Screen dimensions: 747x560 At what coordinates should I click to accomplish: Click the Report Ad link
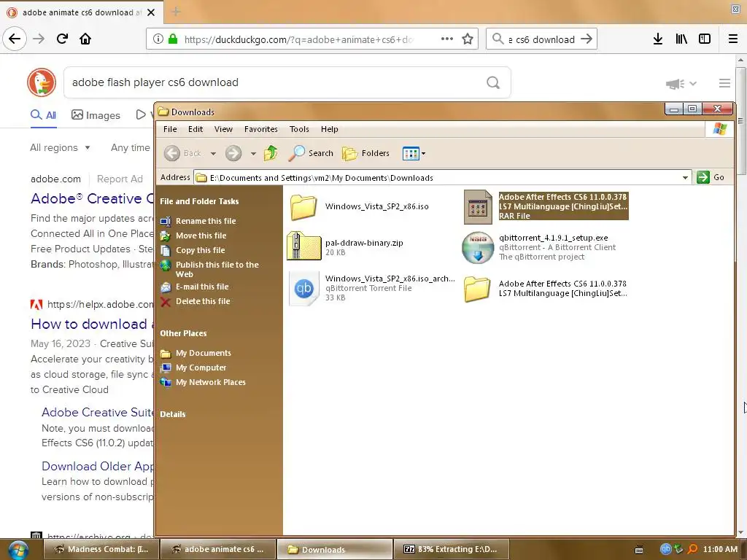tap(120, 179)
